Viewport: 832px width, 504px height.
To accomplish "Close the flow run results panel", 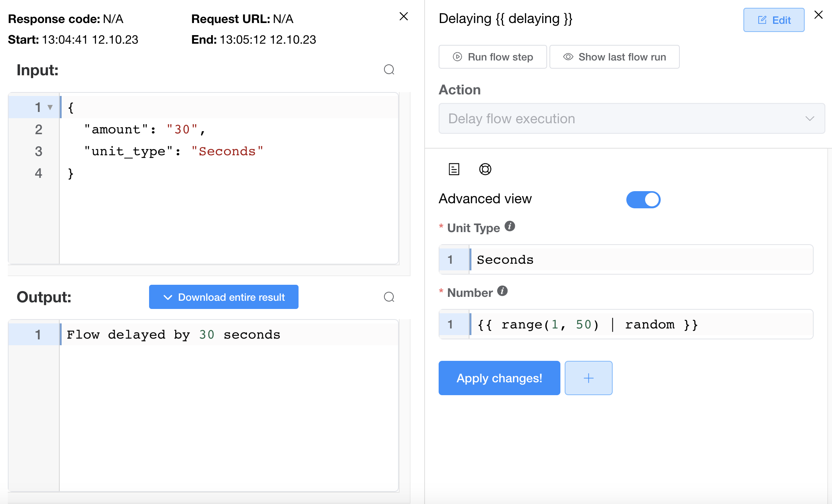I will coord(404,16).
